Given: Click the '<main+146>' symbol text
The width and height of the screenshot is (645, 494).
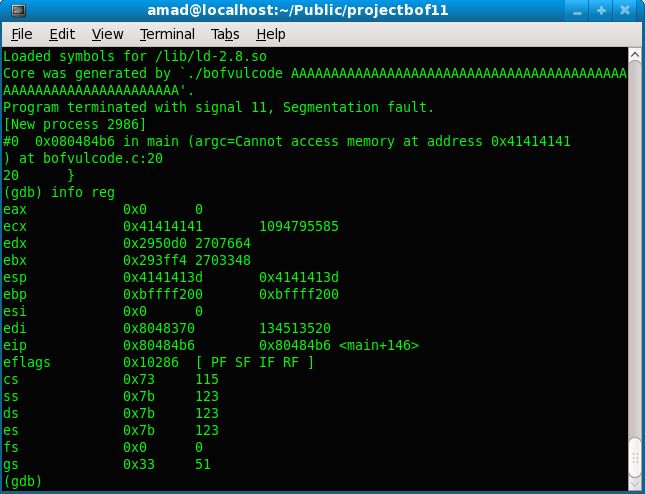Looking at the screenshot, I should click(x=379, y=346).
